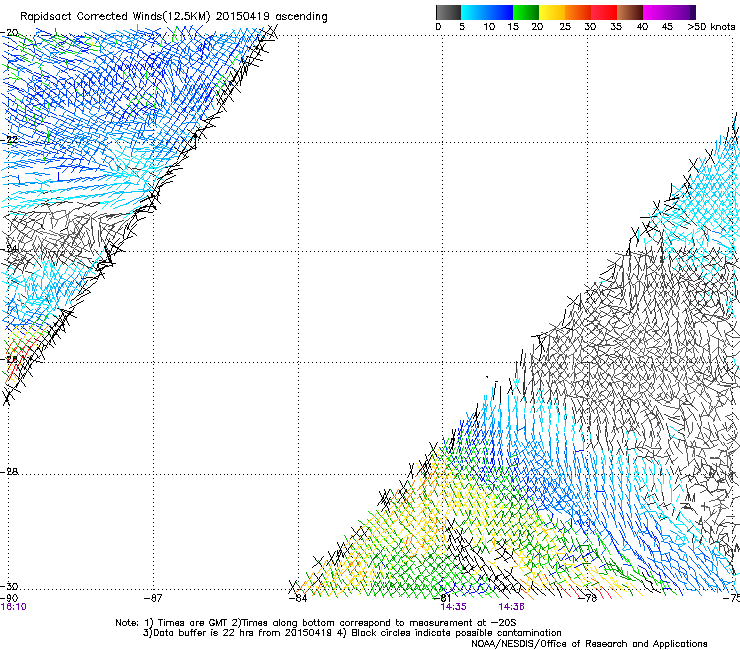Screen dimensions: 740x650
Task: Click the NOAA/NESDIS credit text
Action: click(x=589, y=644)
